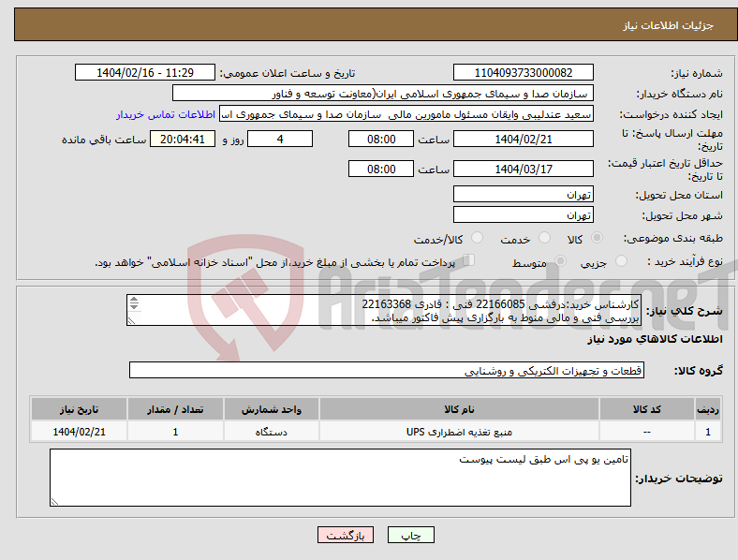
Task: Click the تاریخ نیاز column header
Action: pyautogui.click(x=79, y=409)
